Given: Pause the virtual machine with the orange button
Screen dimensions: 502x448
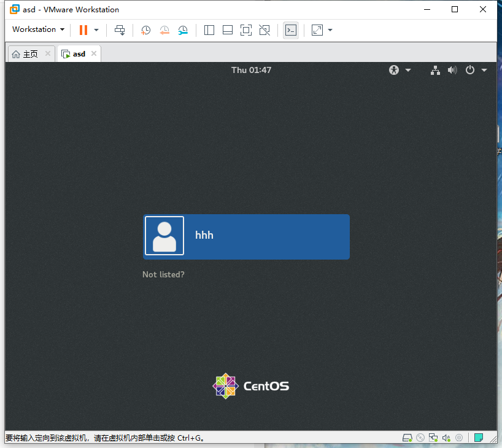Looking at the screenshot, I should 83,30.
